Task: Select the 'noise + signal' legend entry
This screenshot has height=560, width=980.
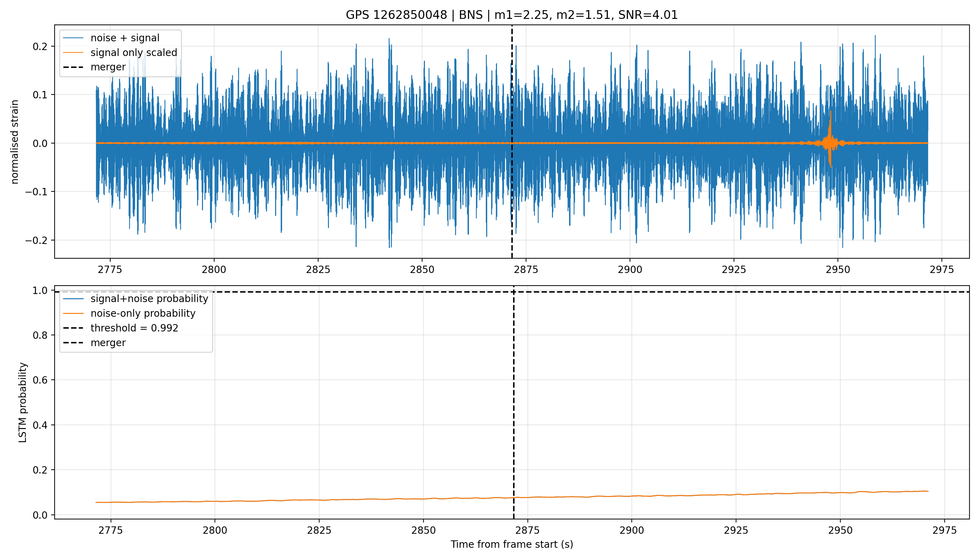Action: click(x=112, y=38)
